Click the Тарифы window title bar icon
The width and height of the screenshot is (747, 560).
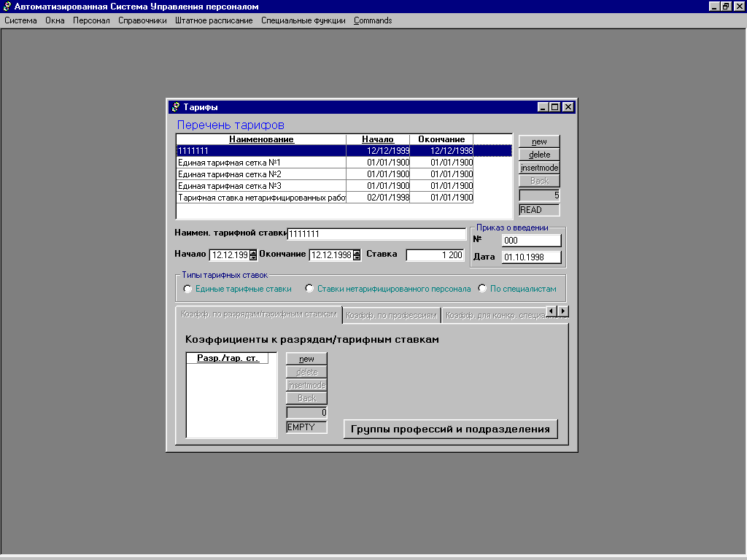click(x=175, y=107)
